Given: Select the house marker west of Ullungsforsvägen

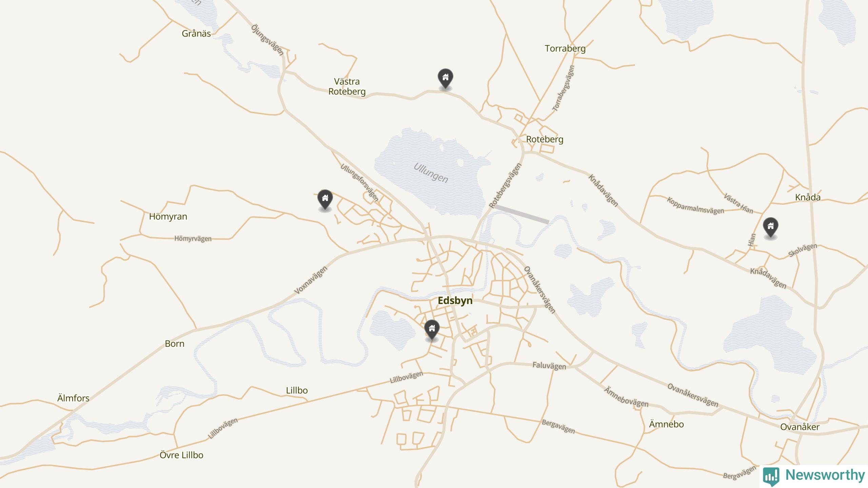Looking at the screenshot, I should tap(325, 199).
